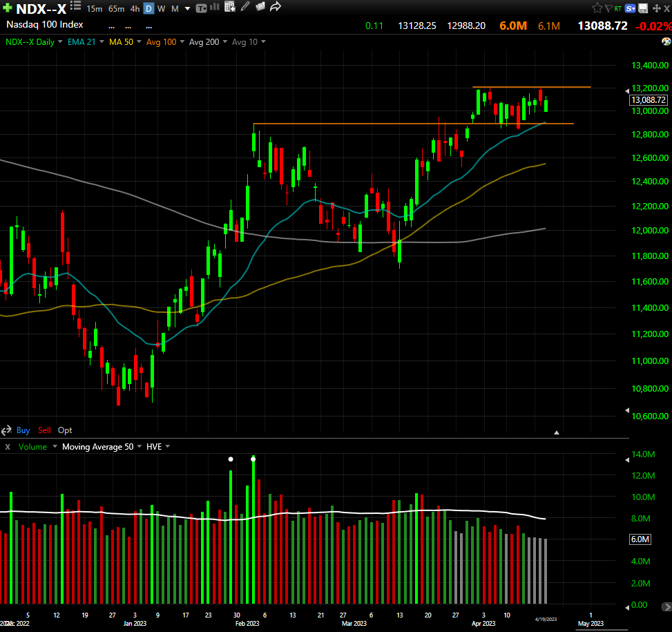Image resolution: width=672 pixels, height=632 pixels.
Task: Click the high value 13128.25
Action: click(x=417, y=26)
